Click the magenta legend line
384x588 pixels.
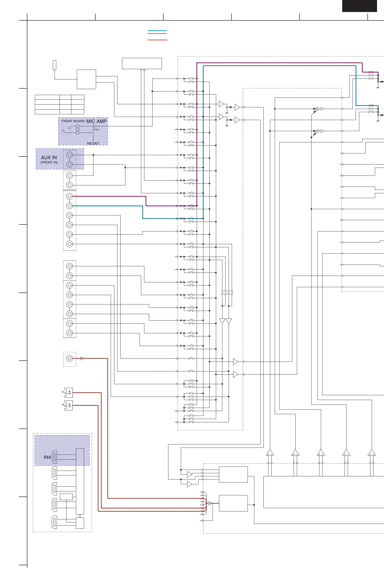[157, 33]
